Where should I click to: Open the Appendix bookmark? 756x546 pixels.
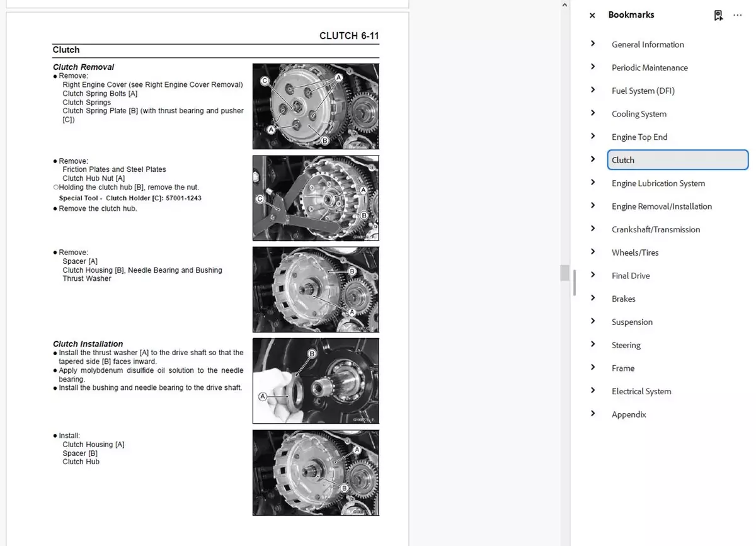point(629,414)
